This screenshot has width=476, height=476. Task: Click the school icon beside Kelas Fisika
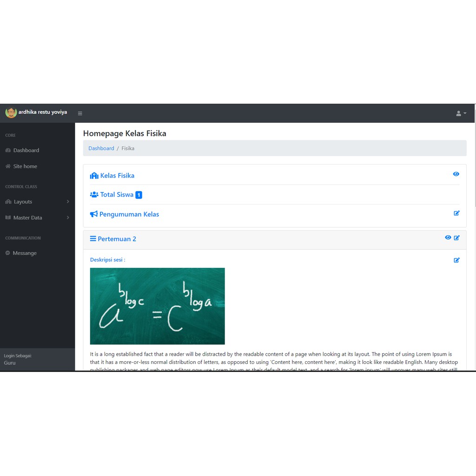(x=94, y=175)
